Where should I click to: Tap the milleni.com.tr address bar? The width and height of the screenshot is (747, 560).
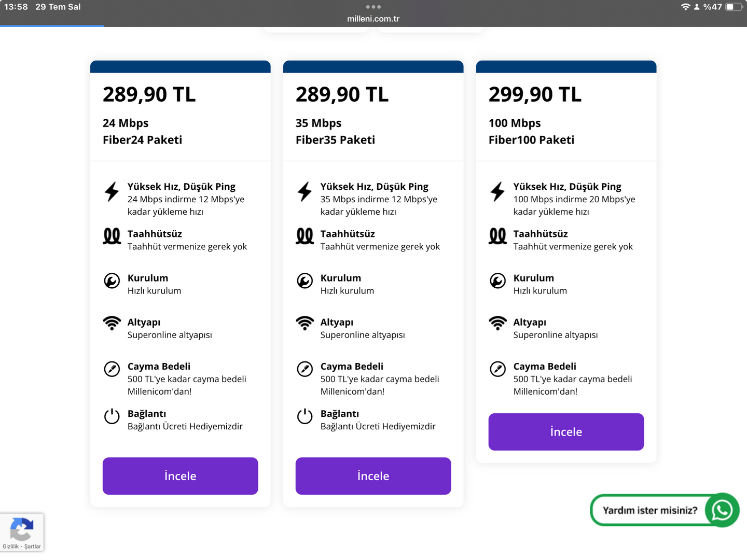(373, 19)
